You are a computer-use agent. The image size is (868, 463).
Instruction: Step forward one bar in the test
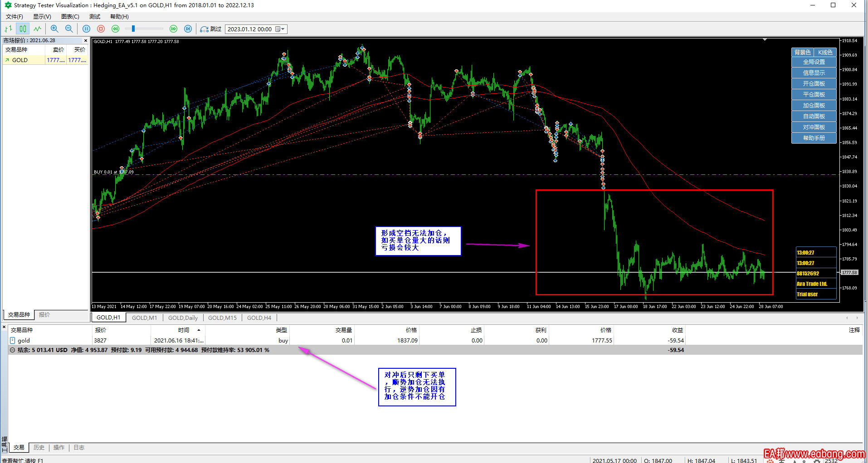tap(188, 29)
